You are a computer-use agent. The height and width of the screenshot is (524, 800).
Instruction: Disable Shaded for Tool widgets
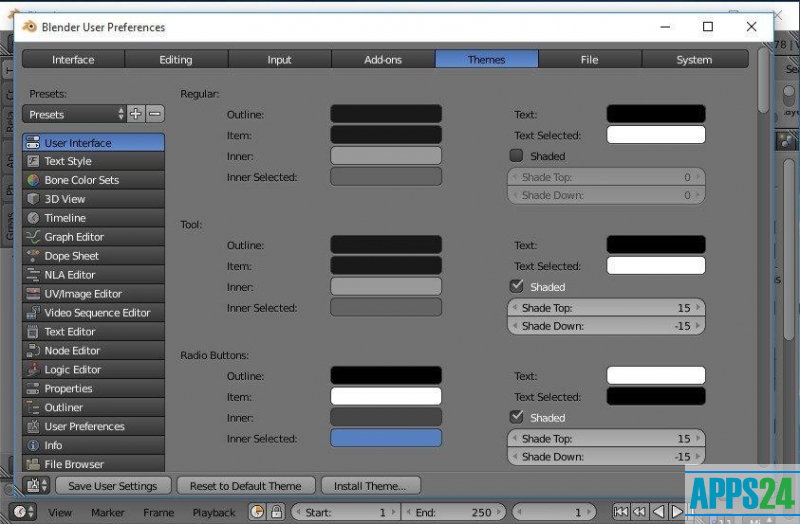pos(516,286)
